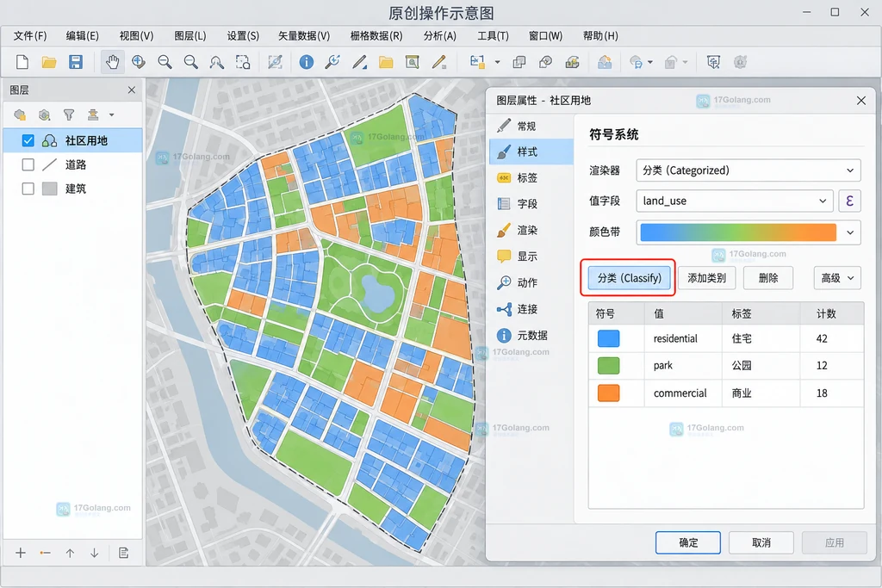Click the 颜色带 gradient color ramp
Screen dimensions: 882x588
pyautogui.click(x=738, y=232)
